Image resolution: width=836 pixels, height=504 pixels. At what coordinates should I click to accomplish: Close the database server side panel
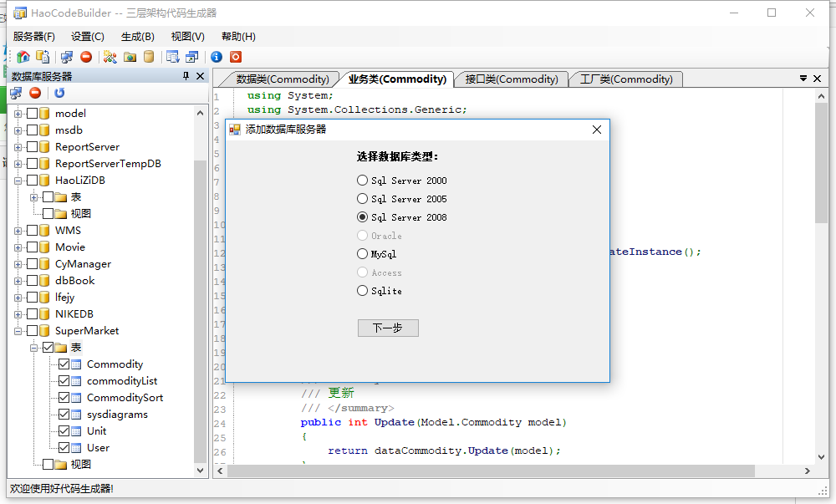(200, 76)
